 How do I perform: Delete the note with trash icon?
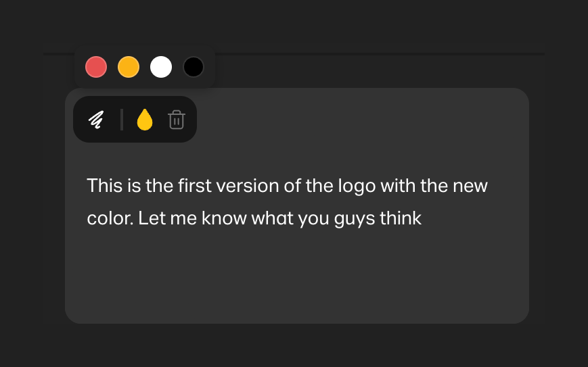tap(176, 120)
